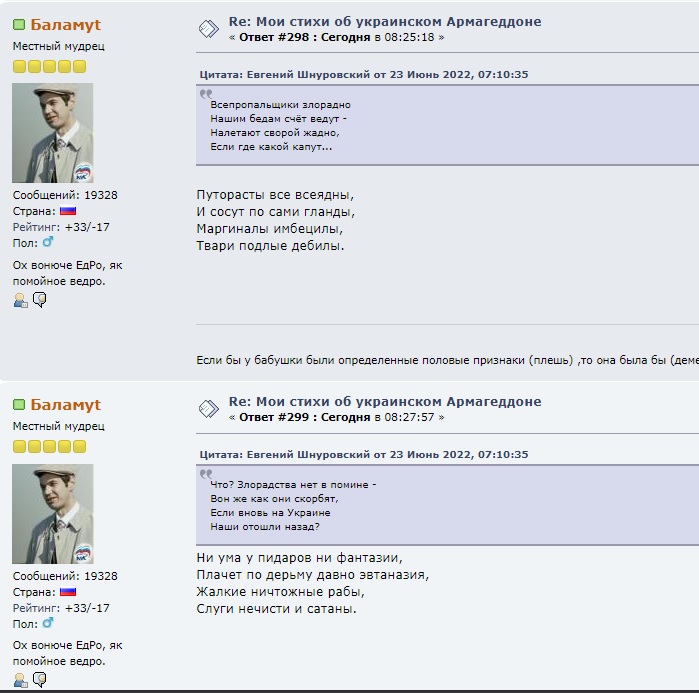Click Баламут's avatar in post #298
Viewport: 699px width, 693px height.
tap(53, 133)
